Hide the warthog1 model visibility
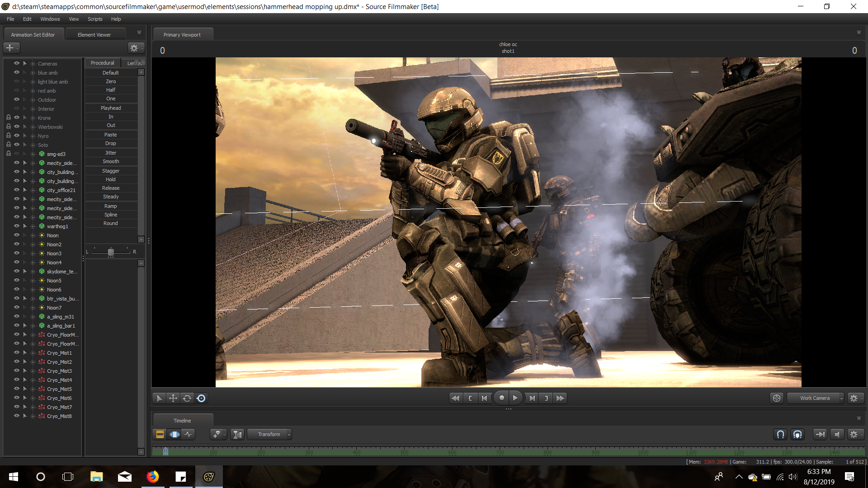 coord(16,226)
